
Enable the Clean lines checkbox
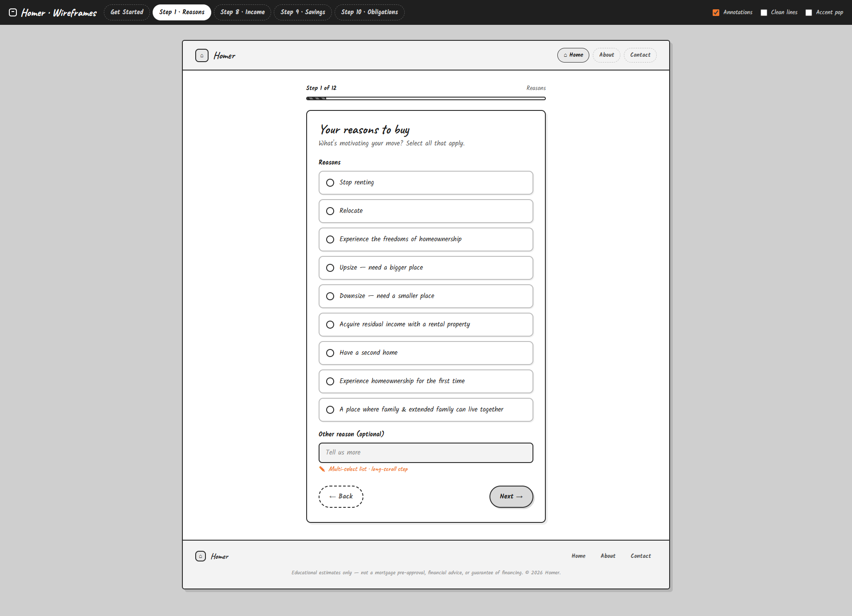(x=764, y=12)
